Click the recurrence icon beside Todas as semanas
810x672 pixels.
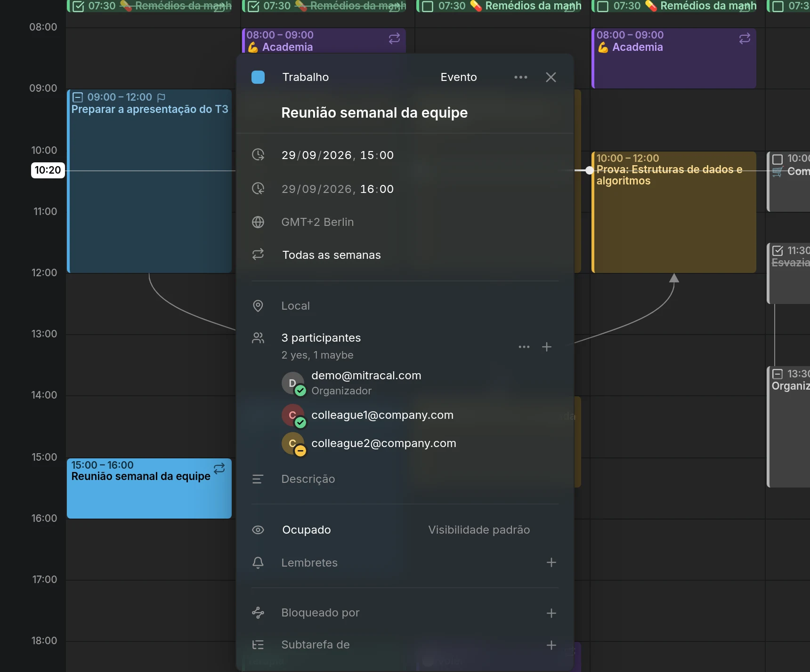point(258,254)
